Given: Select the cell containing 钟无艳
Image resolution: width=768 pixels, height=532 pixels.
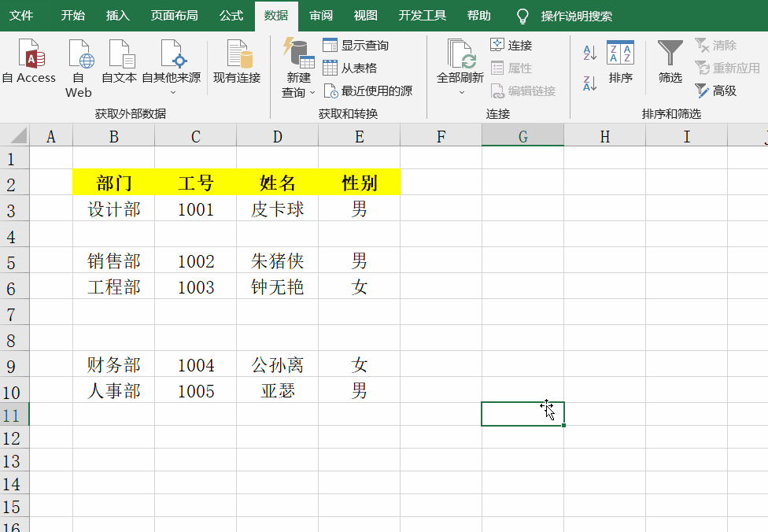Looking at the screenshot, I should pyautogui.click(x=277, y=286).
